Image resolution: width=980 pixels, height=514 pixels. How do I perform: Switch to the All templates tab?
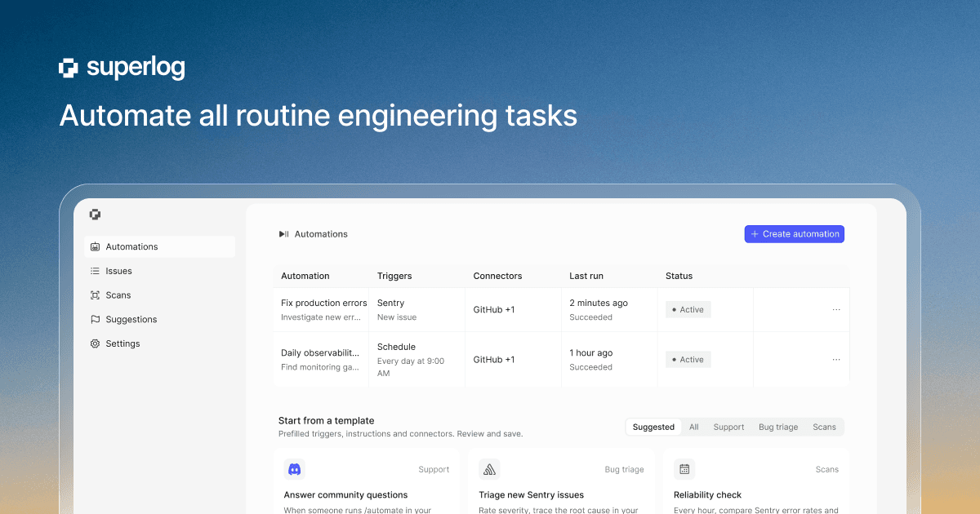pyautogui.click(x=694, y=427)
